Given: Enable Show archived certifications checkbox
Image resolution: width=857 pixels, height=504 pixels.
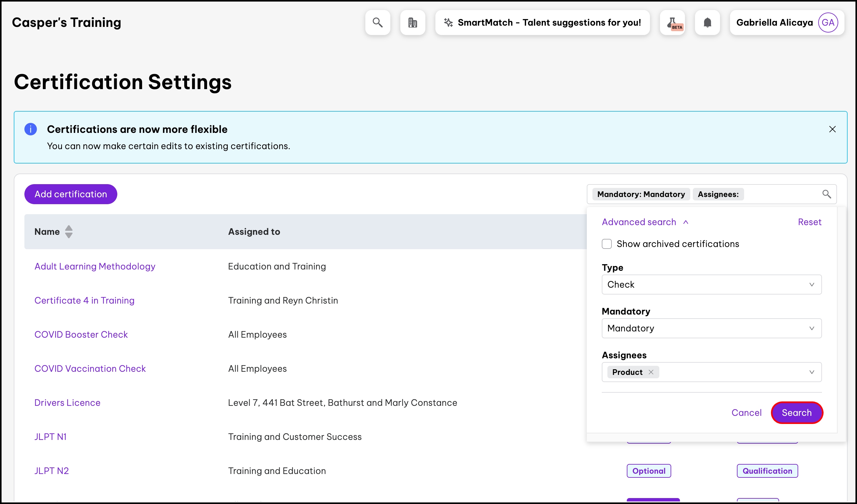Looking at the screenshot, I should click(x=607, y=244).
